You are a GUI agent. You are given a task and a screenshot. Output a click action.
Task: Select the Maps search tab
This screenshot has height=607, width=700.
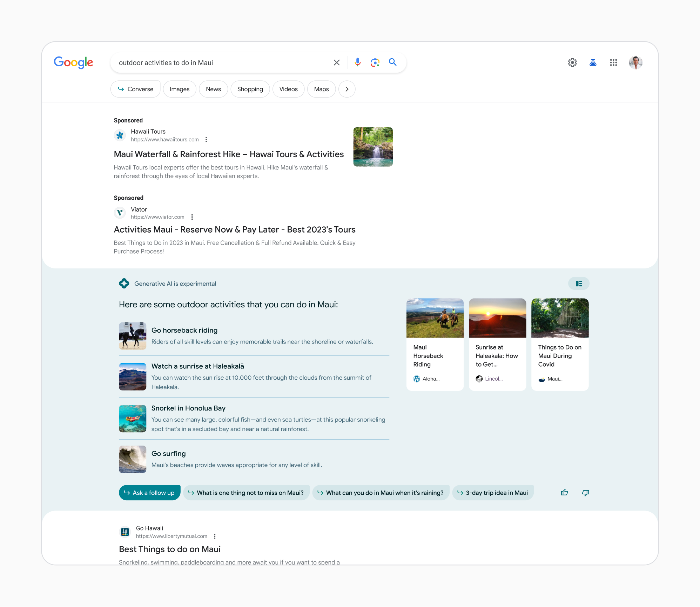pos(321,89)
